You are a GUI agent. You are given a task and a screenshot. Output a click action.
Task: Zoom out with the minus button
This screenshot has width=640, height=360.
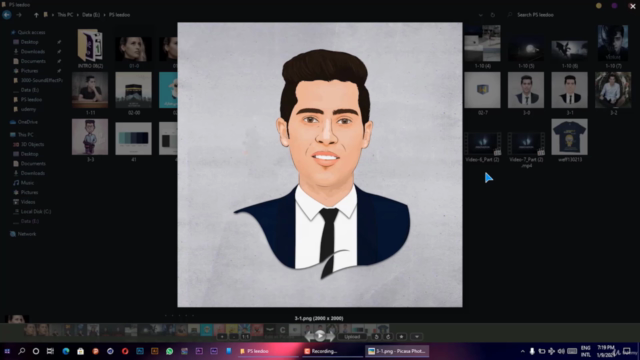point(233,337)
